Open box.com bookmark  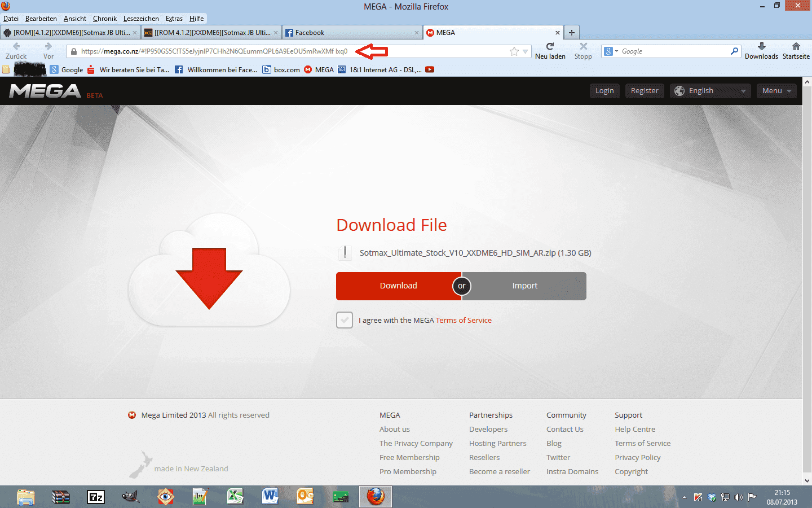click(281, 70)
